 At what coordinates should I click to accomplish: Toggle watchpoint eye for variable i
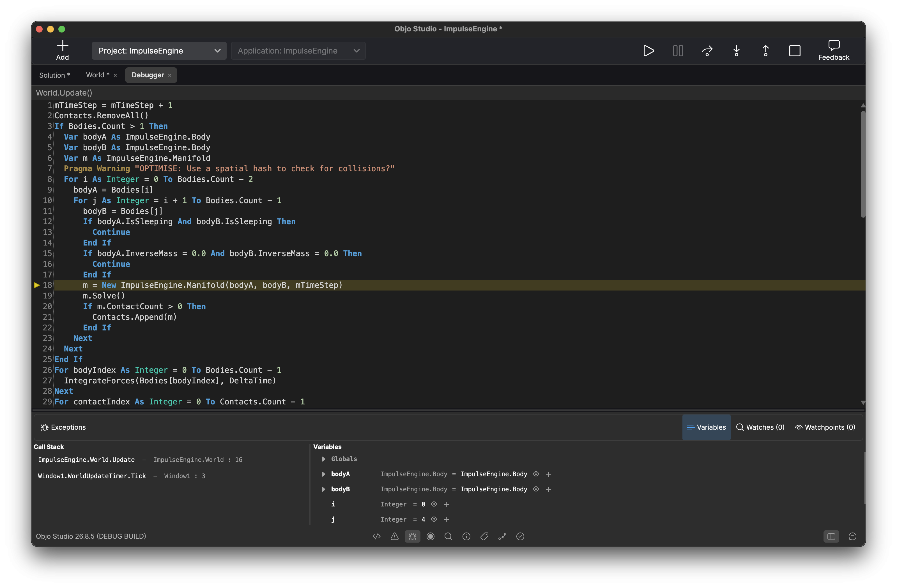(x=433, y=504)
